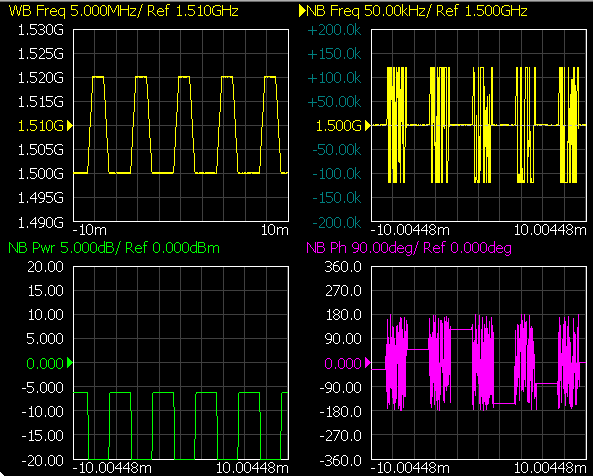Click the yellow reference marker at 1.500G
The image size is (593, 476).
coord(368,126)
